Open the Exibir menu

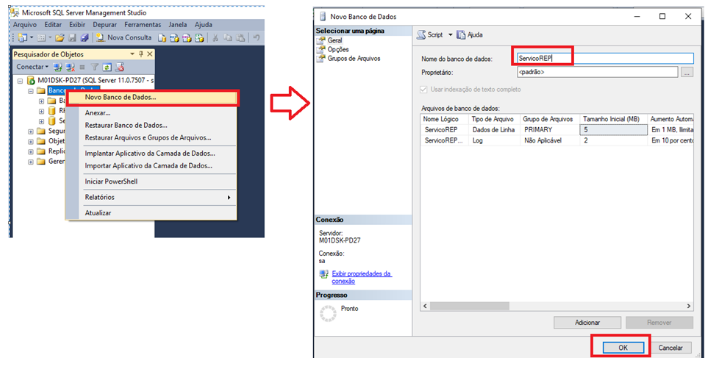(x=77, y=25)
